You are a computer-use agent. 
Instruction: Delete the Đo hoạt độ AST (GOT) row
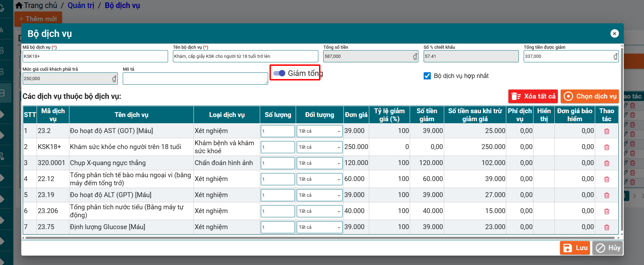pyautogui.click(x=607, y=131)
